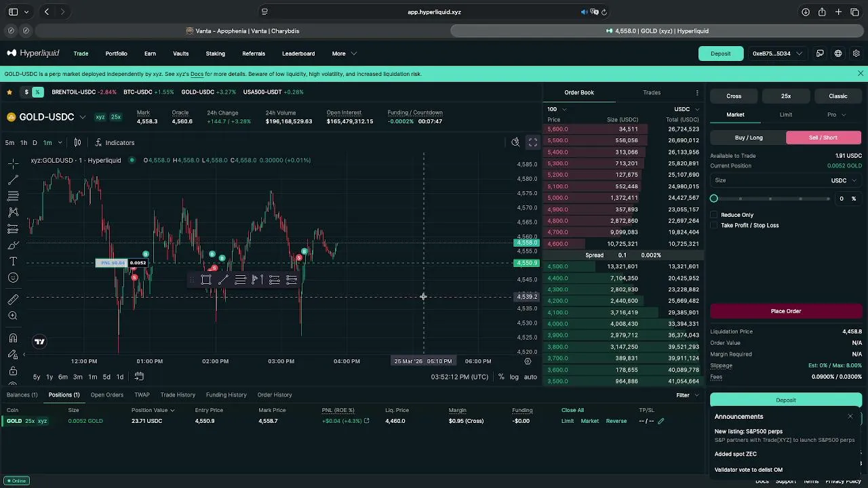Click the Place Order button
This screenshot has height=488, width=868.
click(786, 311)
